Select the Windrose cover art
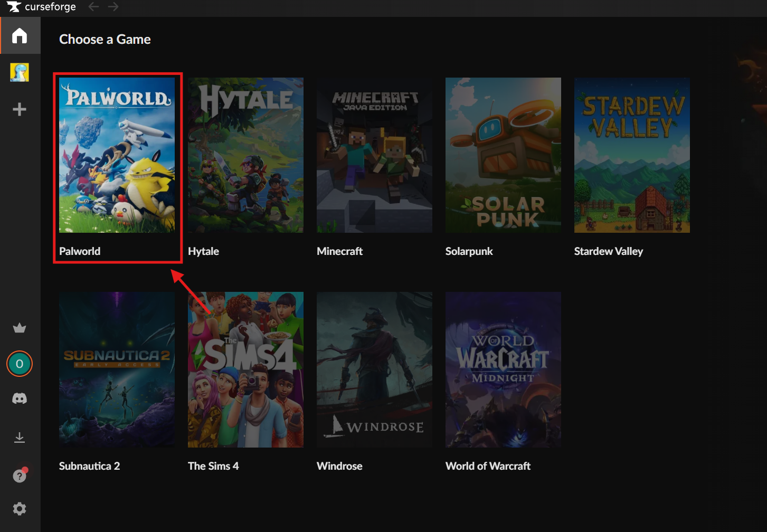 [x=374, y=369]
